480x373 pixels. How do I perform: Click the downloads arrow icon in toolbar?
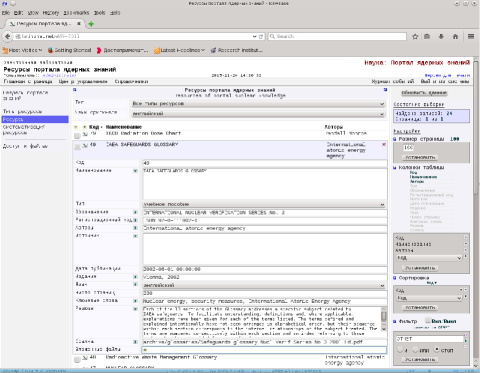[x=441, y=36]
